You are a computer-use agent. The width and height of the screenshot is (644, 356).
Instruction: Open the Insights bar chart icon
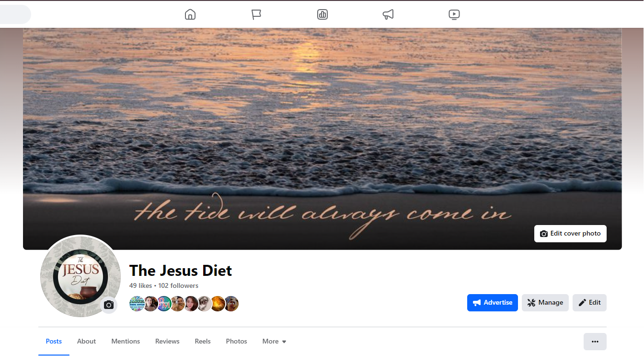322,14
